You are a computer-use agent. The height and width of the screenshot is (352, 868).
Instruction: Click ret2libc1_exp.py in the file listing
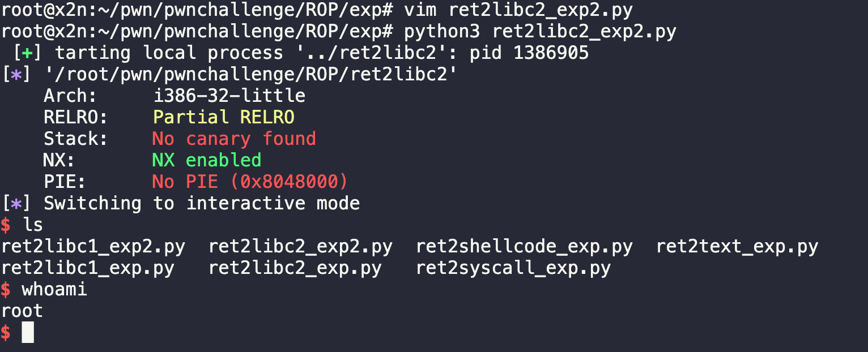pos(87,268)
